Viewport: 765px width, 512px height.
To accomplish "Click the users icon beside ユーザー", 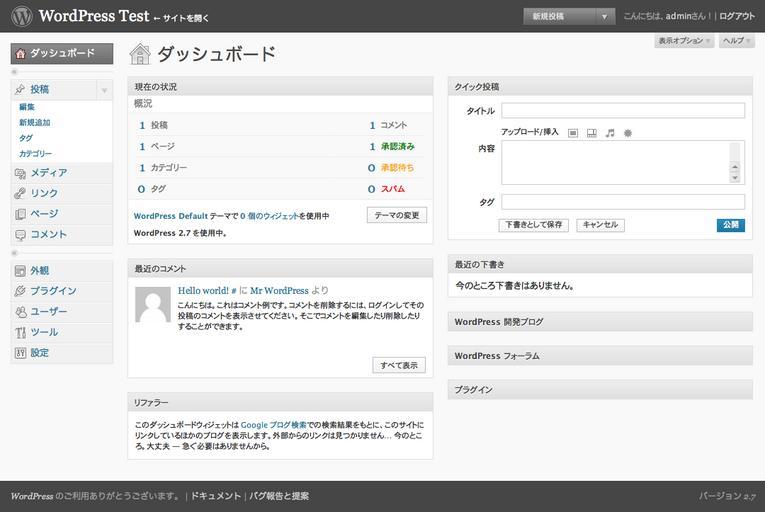I will click(20, 312).
